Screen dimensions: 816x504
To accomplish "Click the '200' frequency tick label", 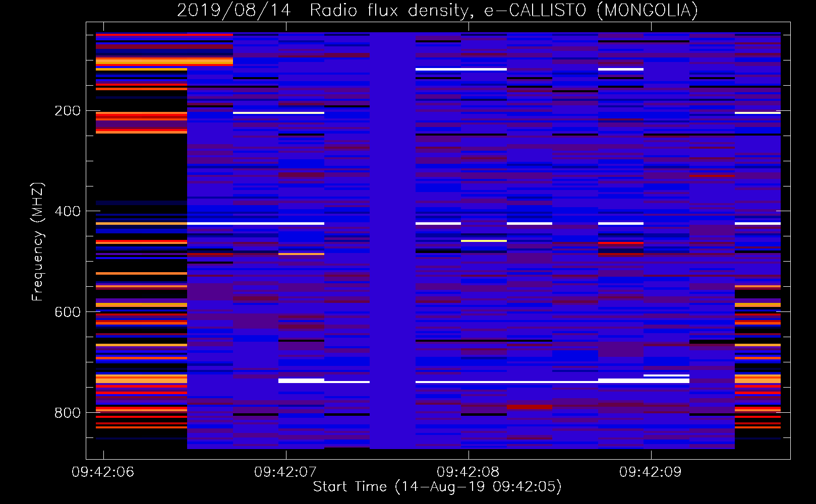I will [x=68, y=111].
